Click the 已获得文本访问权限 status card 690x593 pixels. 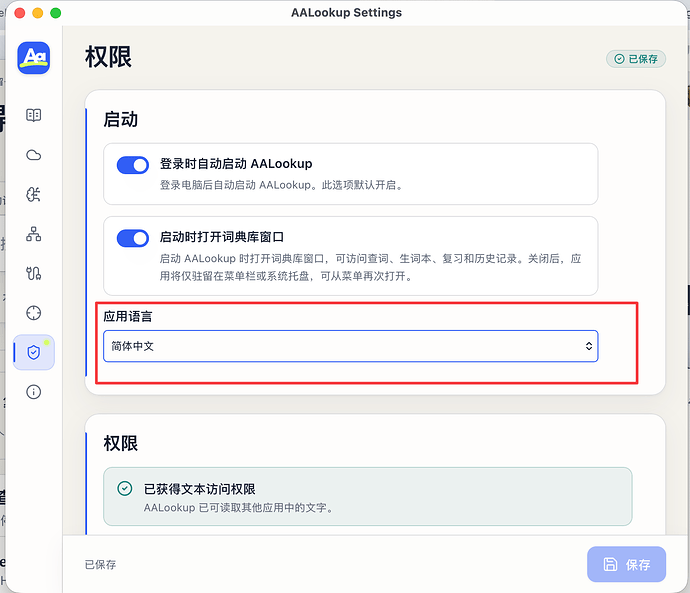click(367, 497)
